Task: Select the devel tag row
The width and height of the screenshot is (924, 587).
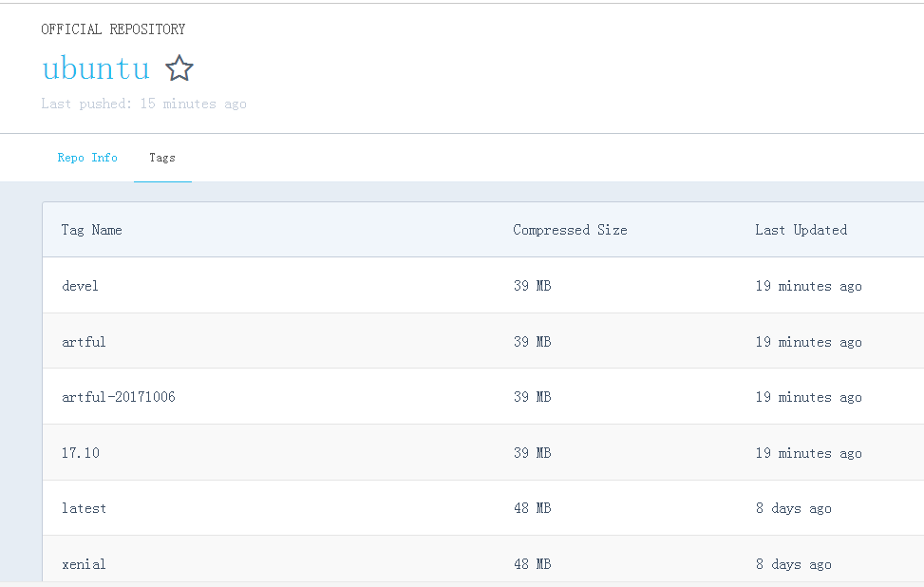Action: [x=81, y=286]
